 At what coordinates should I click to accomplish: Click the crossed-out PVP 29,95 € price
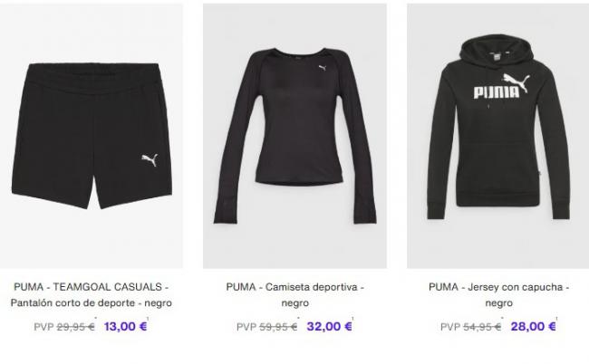point(64,327)
